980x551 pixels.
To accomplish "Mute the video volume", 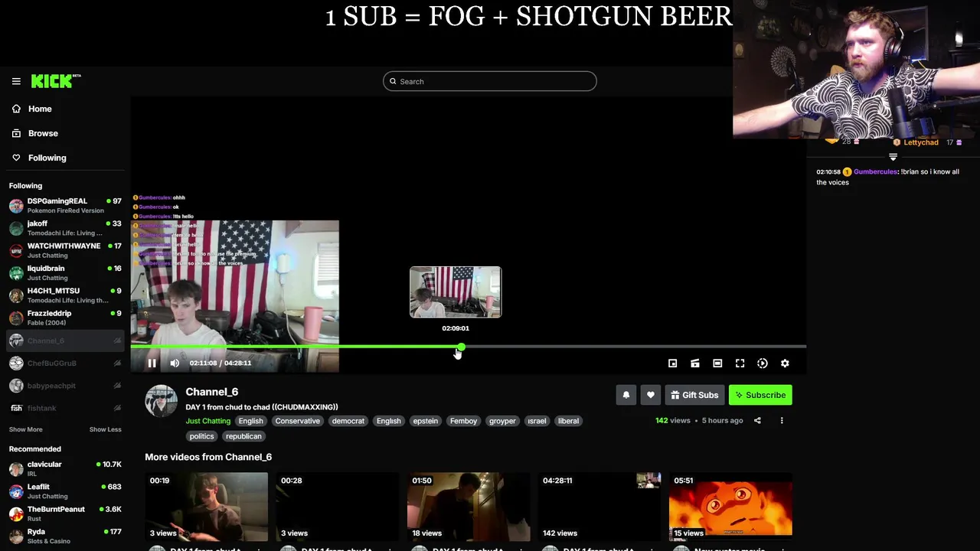I will pos(175,364).
